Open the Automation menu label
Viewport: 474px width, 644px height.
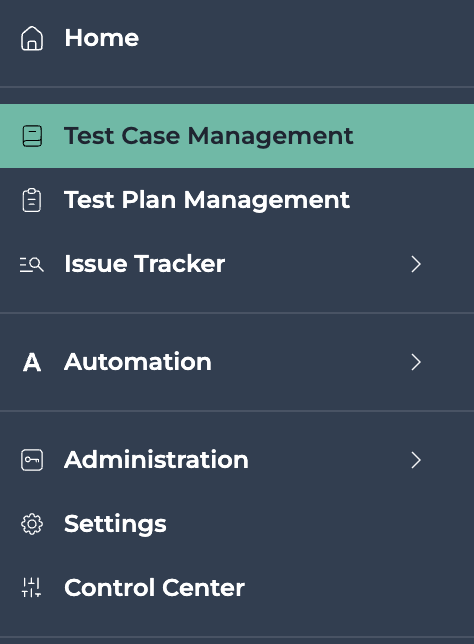138,362
